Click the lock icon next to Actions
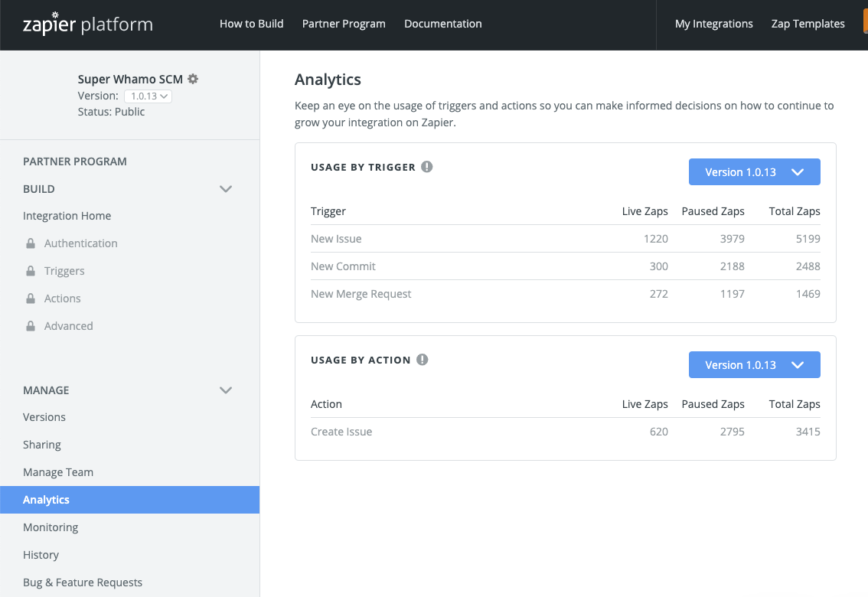This screenshot has height=597, width=868. (x=31, y=298)
